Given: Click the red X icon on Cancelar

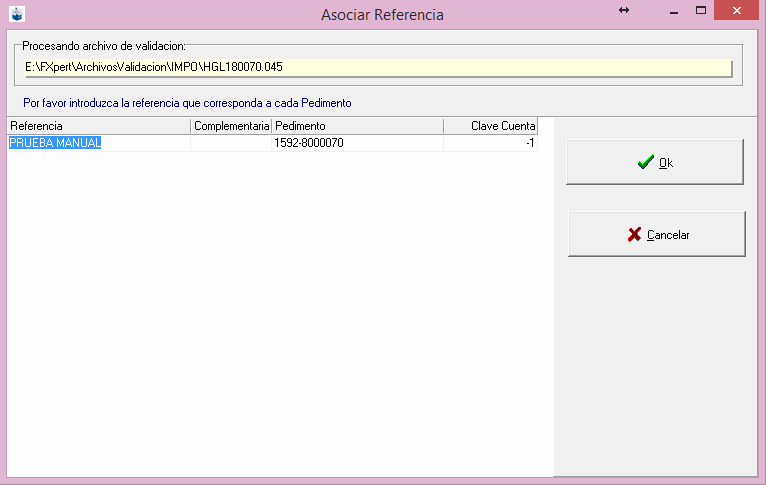Looking at the screenshot, I should (634, 235).
